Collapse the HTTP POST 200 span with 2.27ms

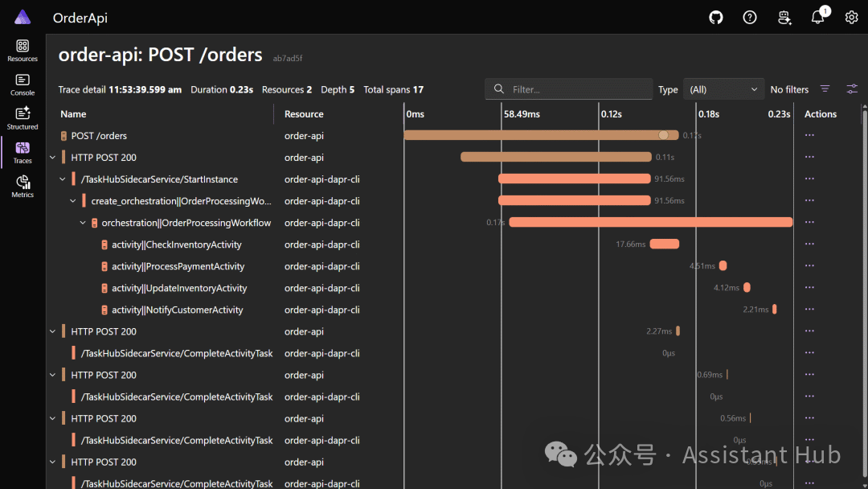(52, 331)
